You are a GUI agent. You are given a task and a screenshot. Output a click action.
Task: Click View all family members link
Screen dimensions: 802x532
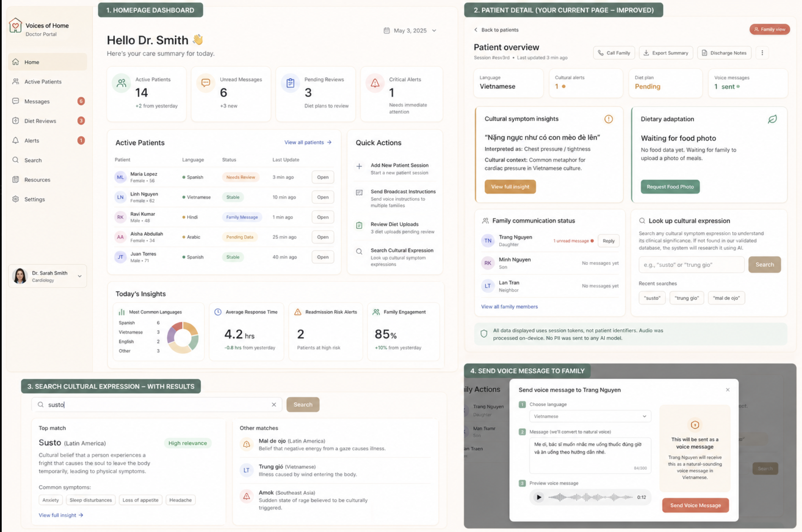509,307
